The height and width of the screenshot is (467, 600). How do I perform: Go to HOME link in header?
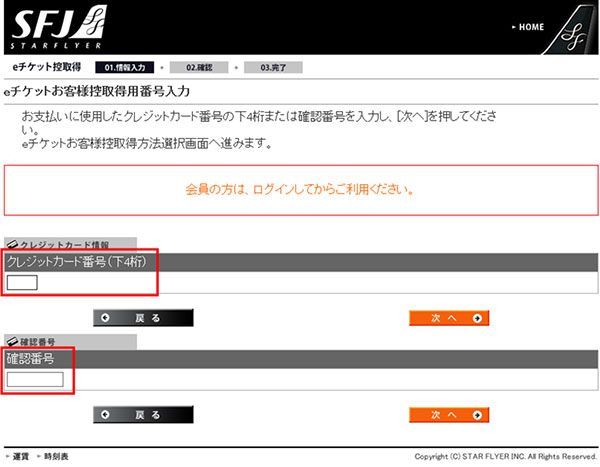tap(528, 27)
